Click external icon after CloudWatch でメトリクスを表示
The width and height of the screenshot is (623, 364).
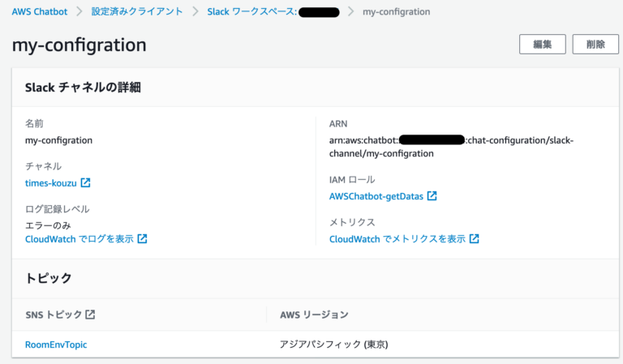474,238
